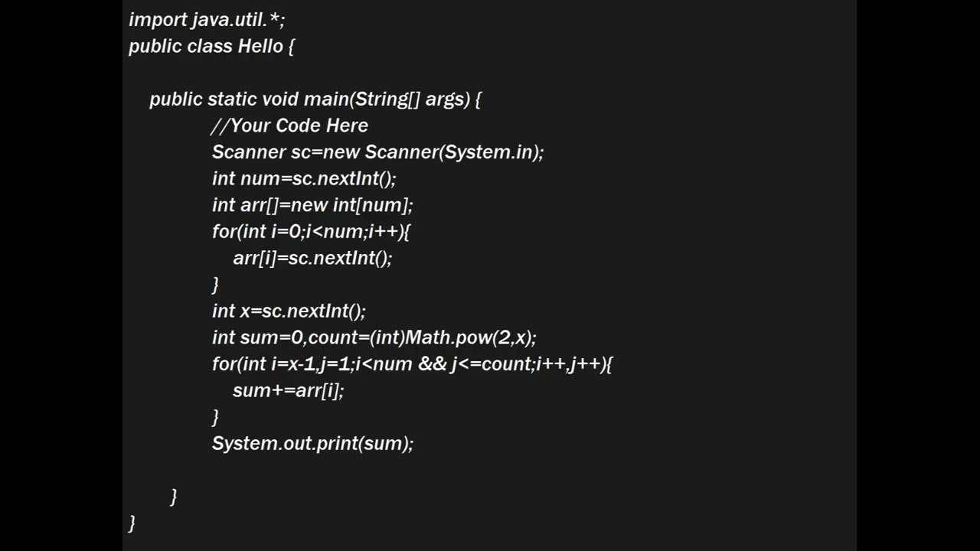Click the main method closing brace
This screenshot has height=551, width=980.
(174, 497)
